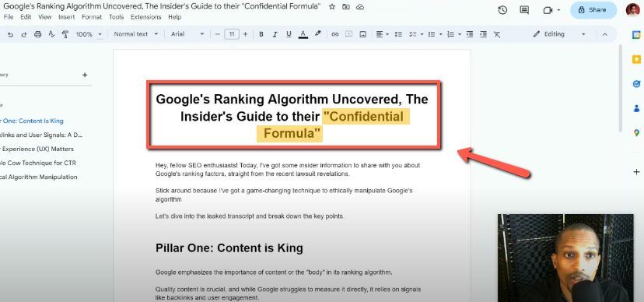Open the Format menu
The height and width of the screenshot is (302, 644).
pyautogui.click(x=92, y=17)
